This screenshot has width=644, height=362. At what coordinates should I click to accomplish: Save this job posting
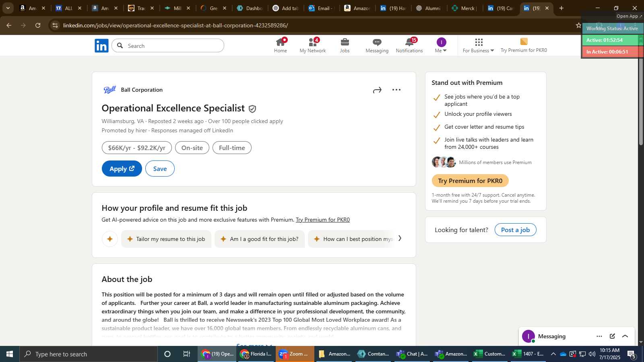click(x=160, y=169)
